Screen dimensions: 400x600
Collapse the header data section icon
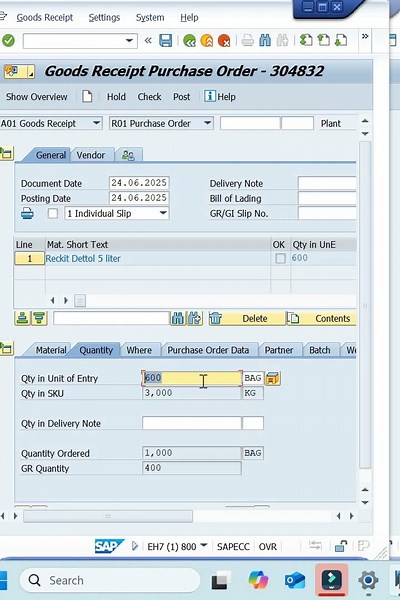coord(7,153)
